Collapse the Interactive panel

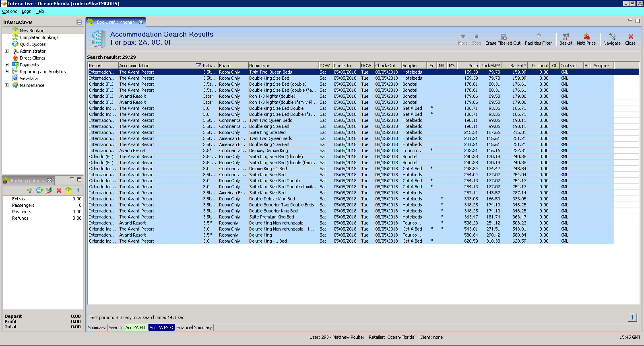(79, 22)
